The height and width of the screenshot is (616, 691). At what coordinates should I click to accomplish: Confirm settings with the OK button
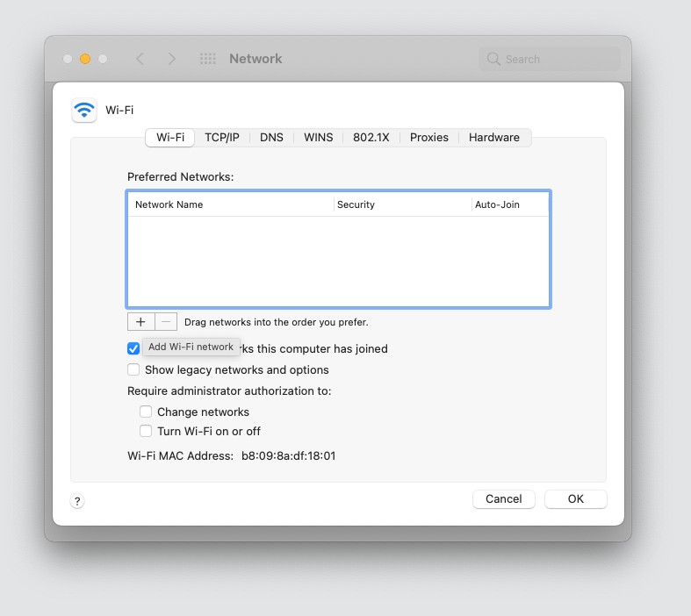575,498
